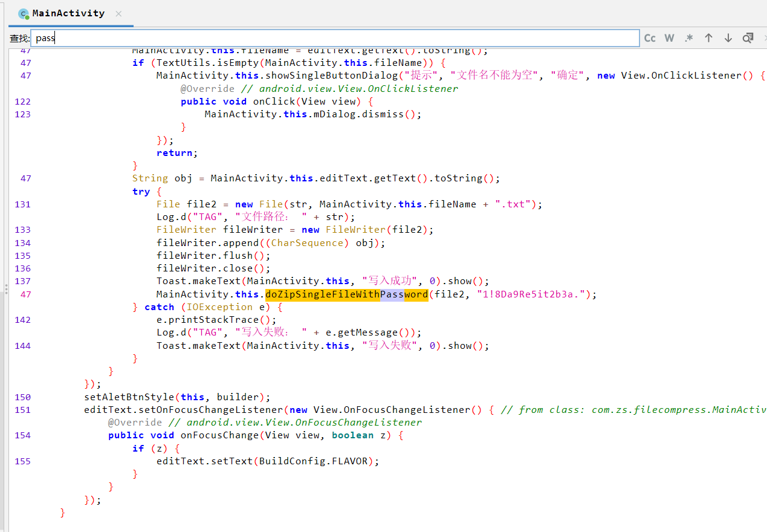
Task: Click line number 123 in the gutter
Action: [22, 114]
